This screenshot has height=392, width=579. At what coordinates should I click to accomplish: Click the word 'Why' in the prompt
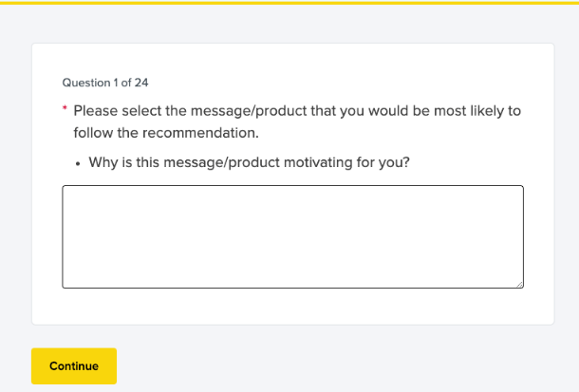[103, 162]
